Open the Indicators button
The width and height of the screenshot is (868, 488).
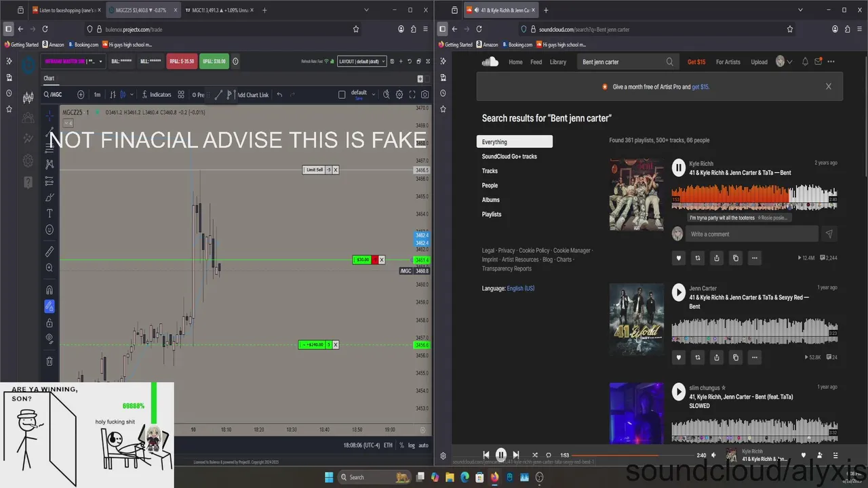pos(157,95)
